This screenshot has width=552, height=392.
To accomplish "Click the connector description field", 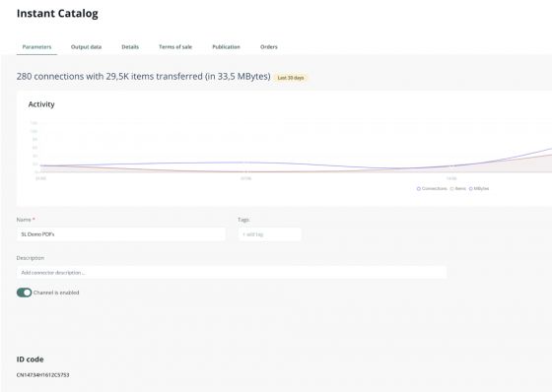I will (x=232, y=273).
